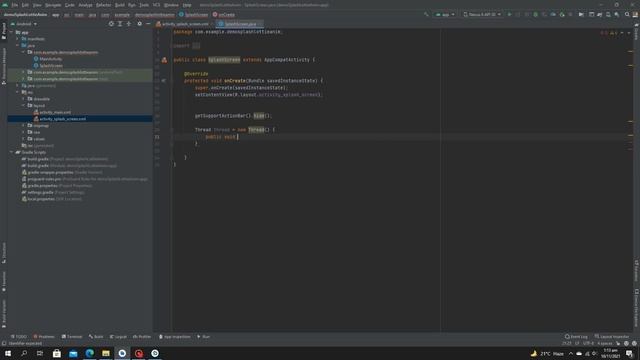This screenshot has height=360, width=640.
Task: Open the Edit menu
Action: point(25,5)
